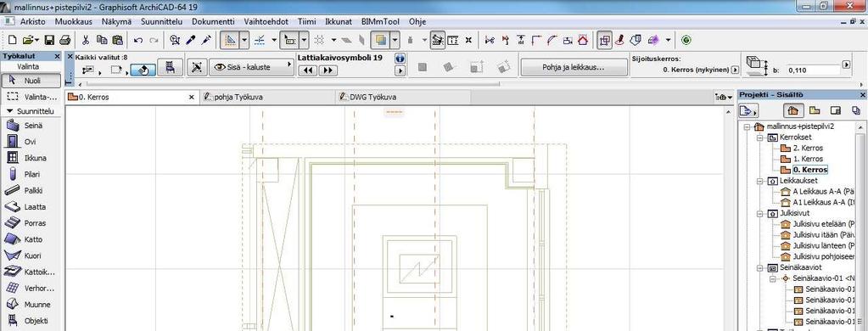Screen dimensions: 868x331
Task: Click the Print icon in the toolbar
Action: tap(64, 40)
